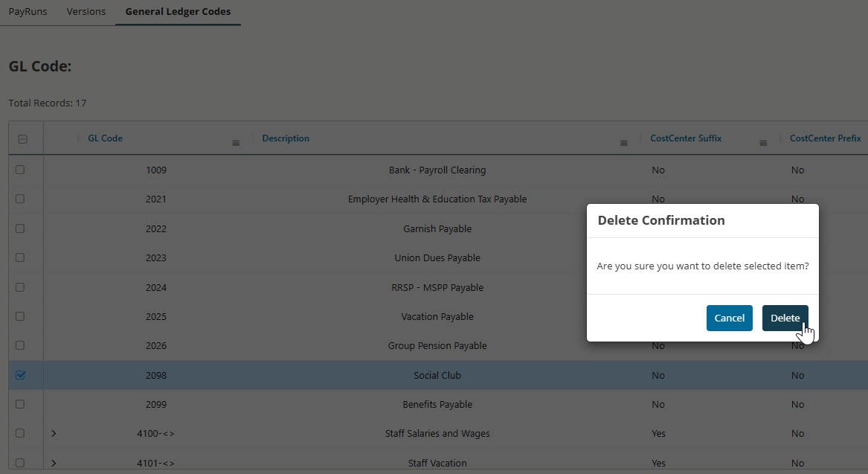Click Yes suffix value for Staff Salaries row
Viewport: 868px width, 474px height.
tap(658, 434)
